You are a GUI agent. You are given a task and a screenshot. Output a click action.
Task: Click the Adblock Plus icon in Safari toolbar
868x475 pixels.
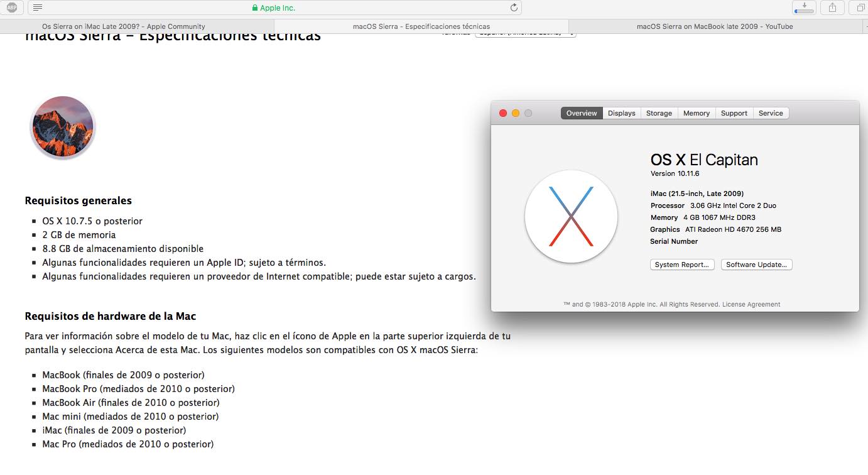[12, 8]
